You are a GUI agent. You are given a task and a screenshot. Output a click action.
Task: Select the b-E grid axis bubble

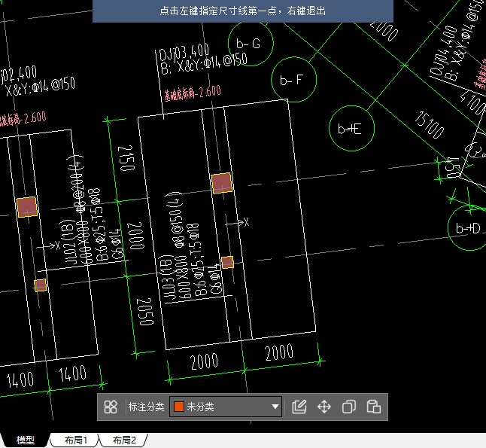(x=351, y=128)
